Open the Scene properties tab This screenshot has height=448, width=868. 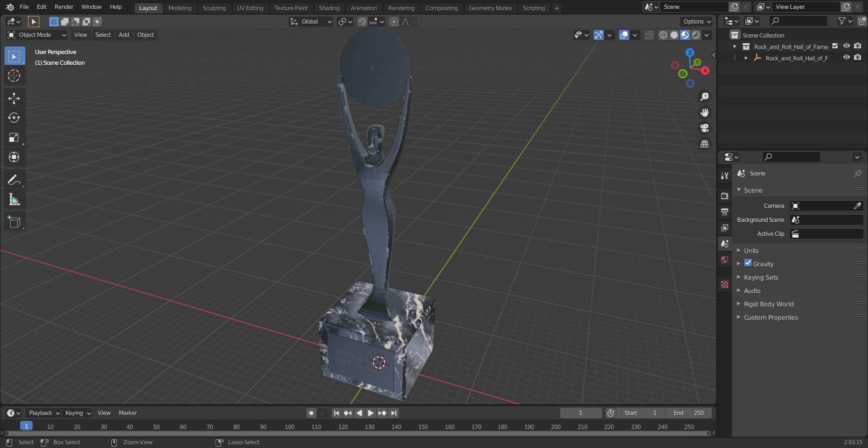coord(724,243)
